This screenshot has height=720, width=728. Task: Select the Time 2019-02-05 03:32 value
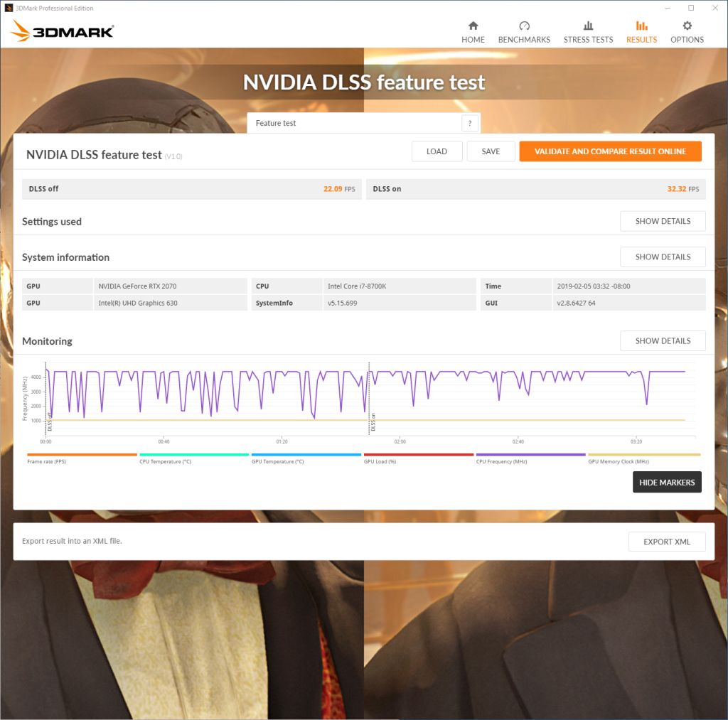pyautogui.click(x=594, y=286)
